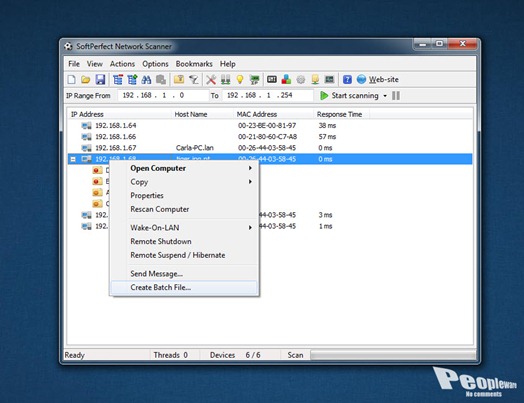Screen dimensions: 524x403
Task: Click the scan progress bar in status bar
Action: [393, 355]
